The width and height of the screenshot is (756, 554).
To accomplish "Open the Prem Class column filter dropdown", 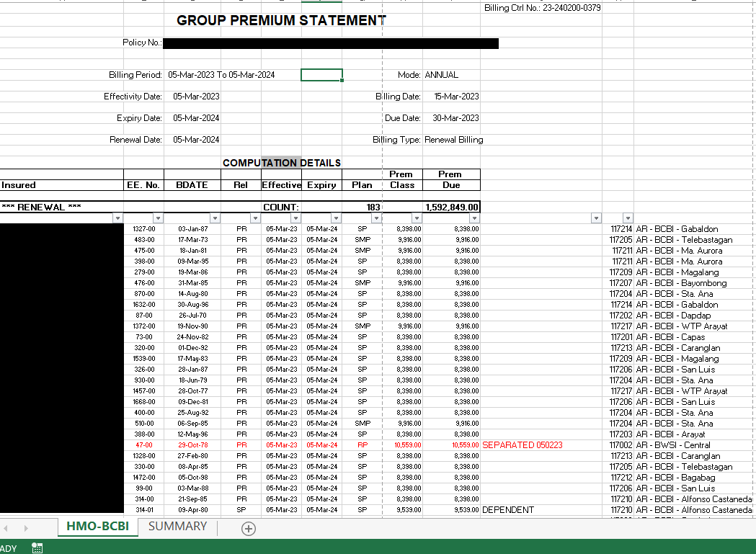I will pos(417,218).
